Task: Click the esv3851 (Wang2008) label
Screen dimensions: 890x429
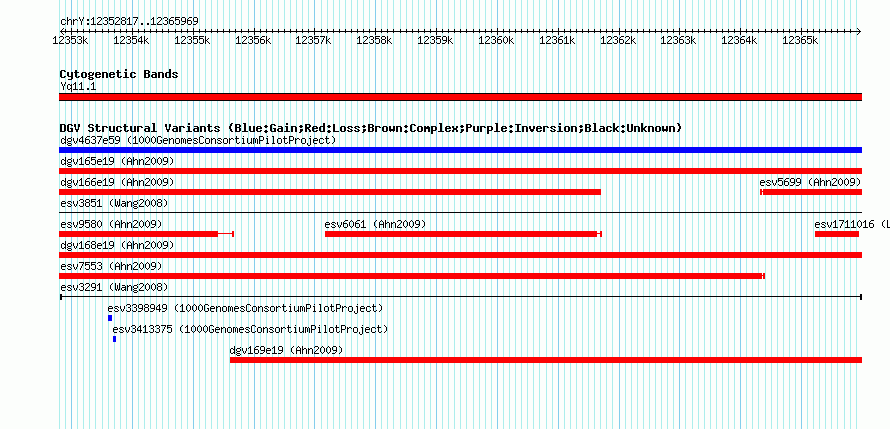Action: point(114,203)
